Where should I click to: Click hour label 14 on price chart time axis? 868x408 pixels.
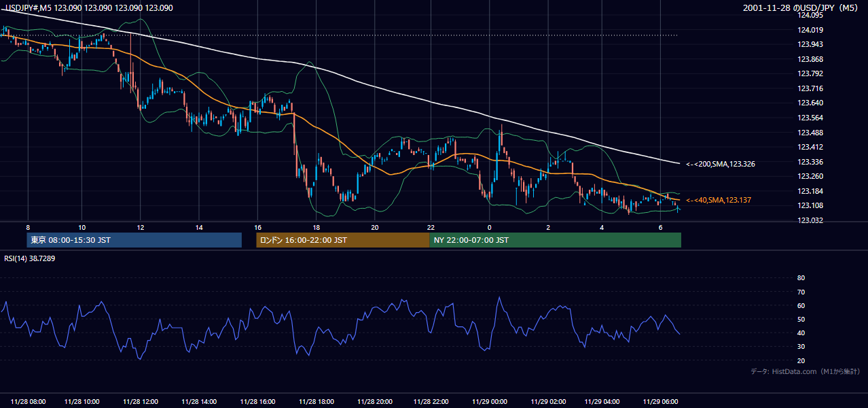point(199,227)
